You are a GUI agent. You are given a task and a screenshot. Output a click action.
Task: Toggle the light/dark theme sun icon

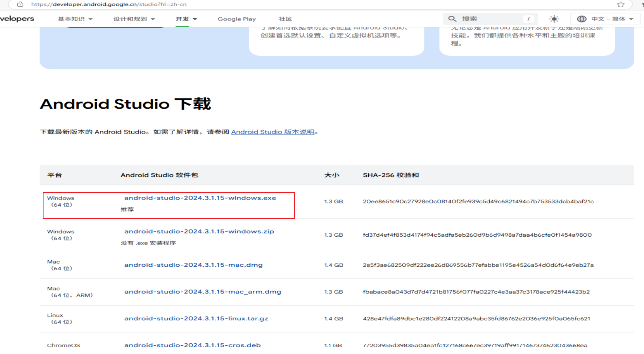554,19
